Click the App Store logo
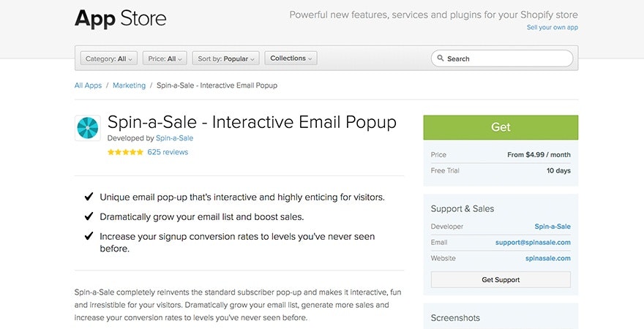Image resolution: width=644 pixels, height=329 pixels. [121, 18]
